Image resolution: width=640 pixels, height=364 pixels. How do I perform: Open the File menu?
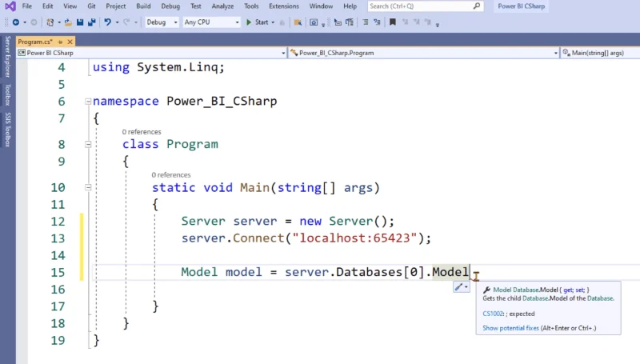27,6
